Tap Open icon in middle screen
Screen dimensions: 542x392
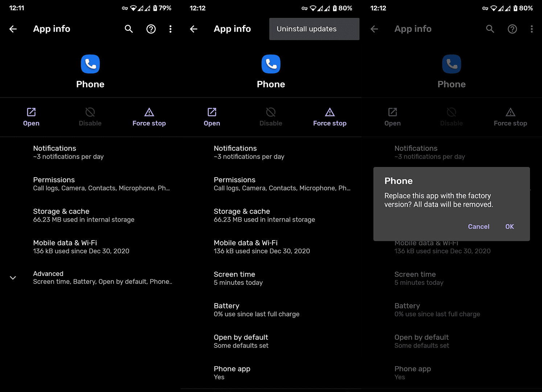pyautogui.click(x=212, y=112)
